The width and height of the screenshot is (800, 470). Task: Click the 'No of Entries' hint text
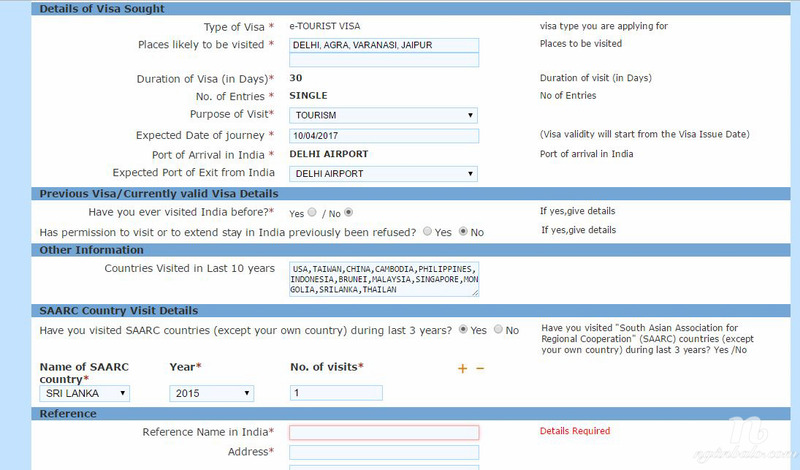coord(568,95)
